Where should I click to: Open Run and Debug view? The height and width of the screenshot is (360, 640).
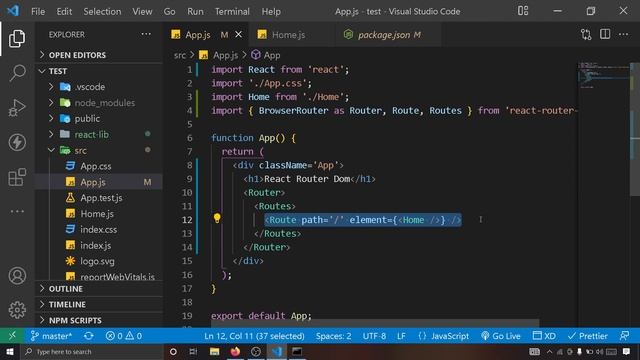(17, 108)
